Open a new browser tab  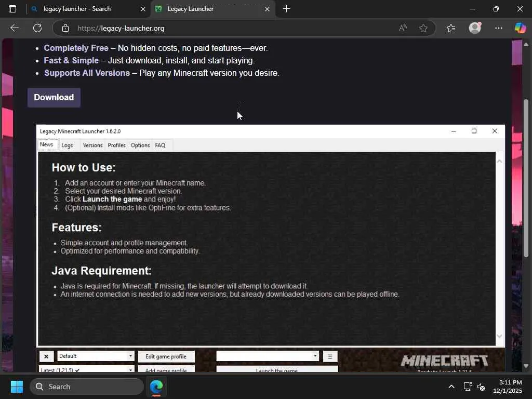pyautogui.click(x=286, y=9)
